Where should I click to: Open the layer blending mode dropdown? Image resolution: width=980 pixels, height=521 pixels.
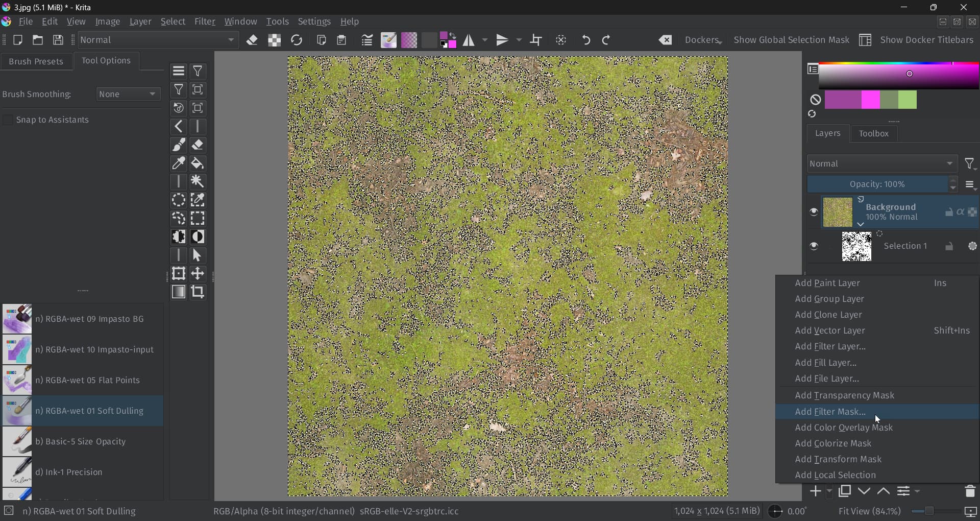[881, 164]
